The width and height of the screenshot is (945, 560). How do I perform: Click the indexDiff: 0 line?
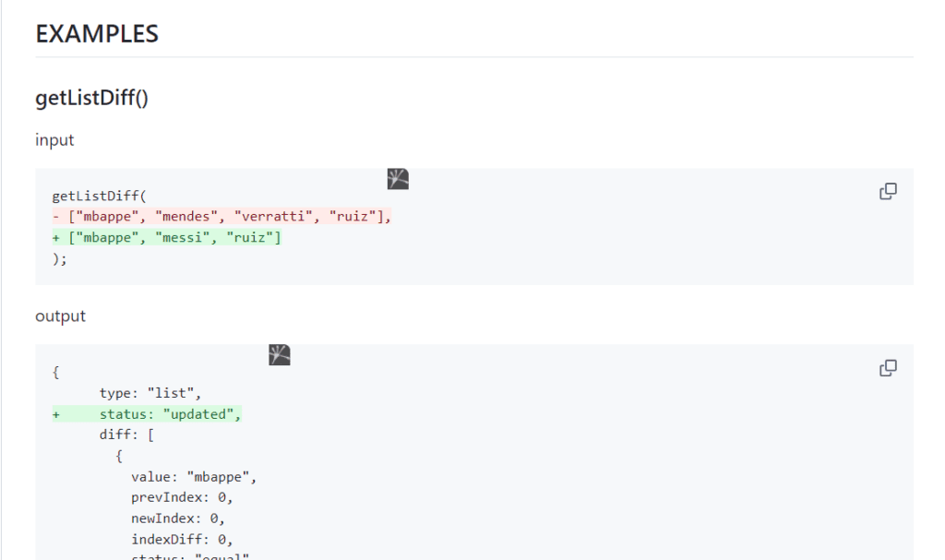(182, 540)
